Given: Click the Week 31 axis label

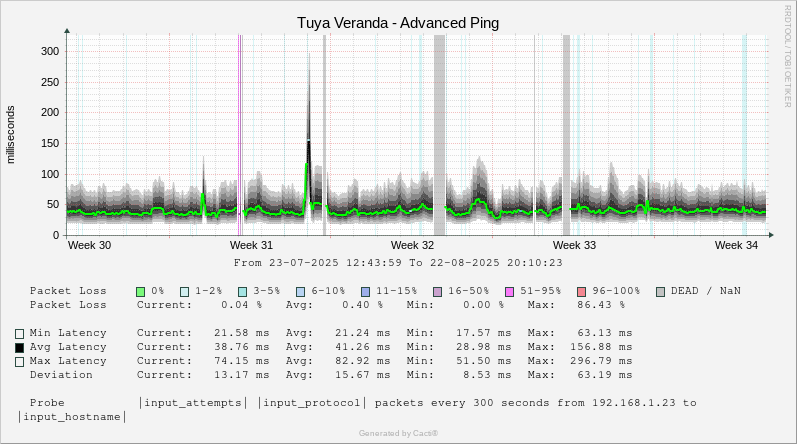Looking at the screenshot, I should tap(251, 245).
